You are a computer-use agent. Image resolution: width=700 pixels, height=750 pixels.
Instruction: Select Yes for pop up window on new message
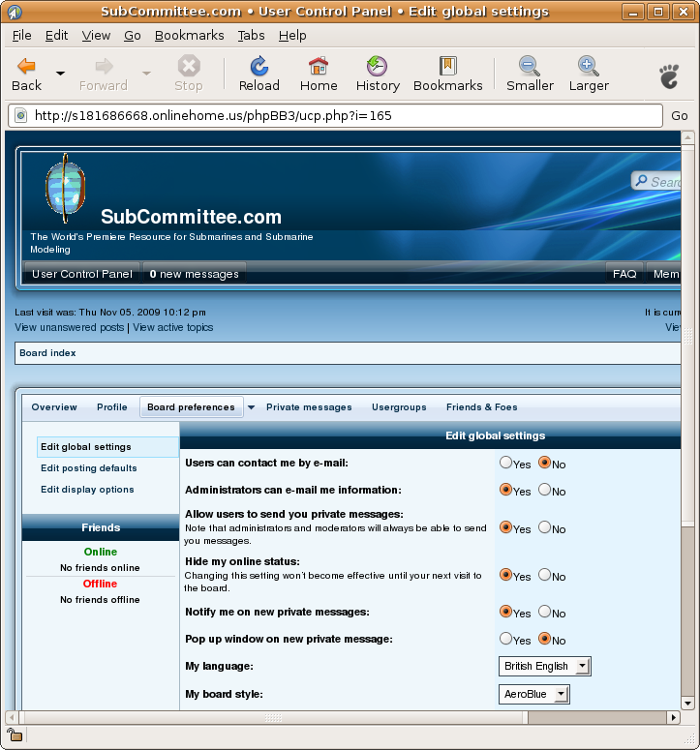505,638
